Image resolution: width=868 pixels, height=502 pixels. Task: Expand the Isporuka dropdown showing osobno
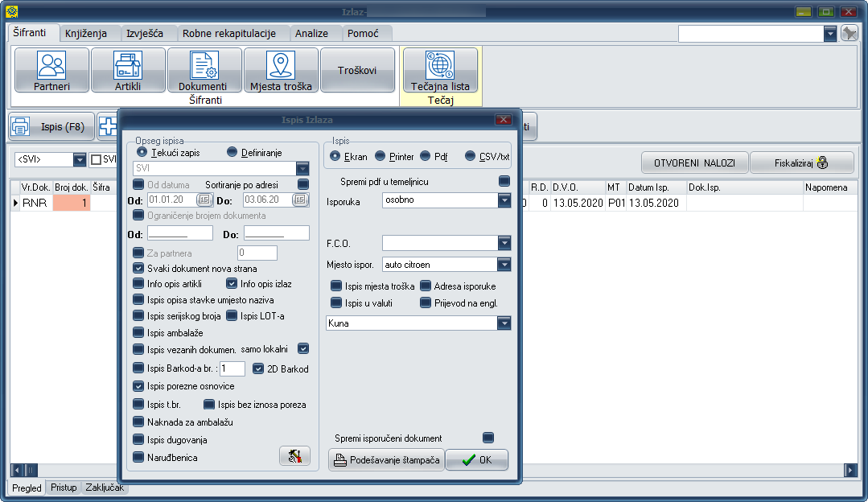pos(504,200)
